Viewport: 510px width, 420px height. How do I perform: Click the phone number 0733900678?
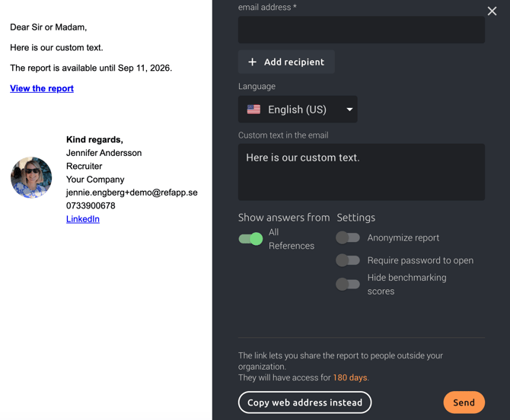91,206
